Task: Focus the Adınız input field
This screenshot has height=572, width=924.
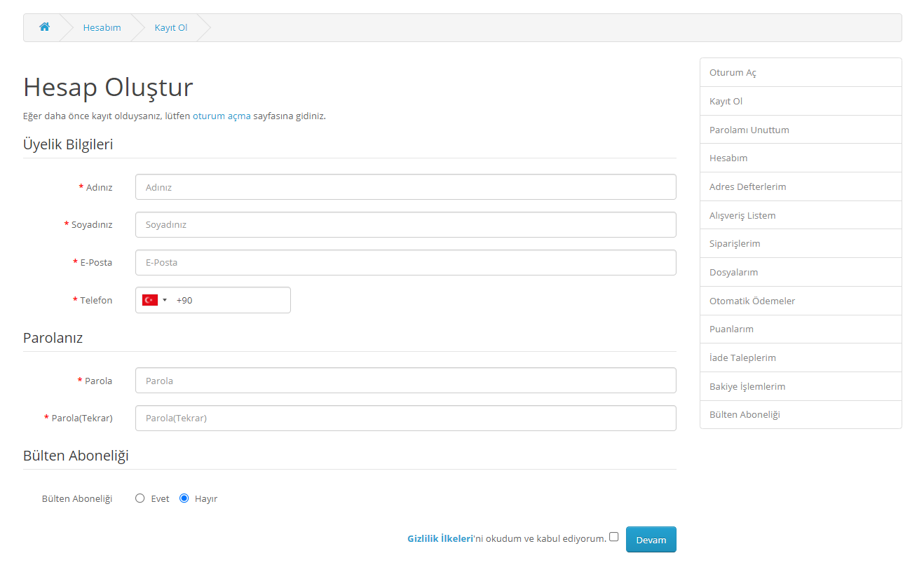Action: [x=406, y=187]
